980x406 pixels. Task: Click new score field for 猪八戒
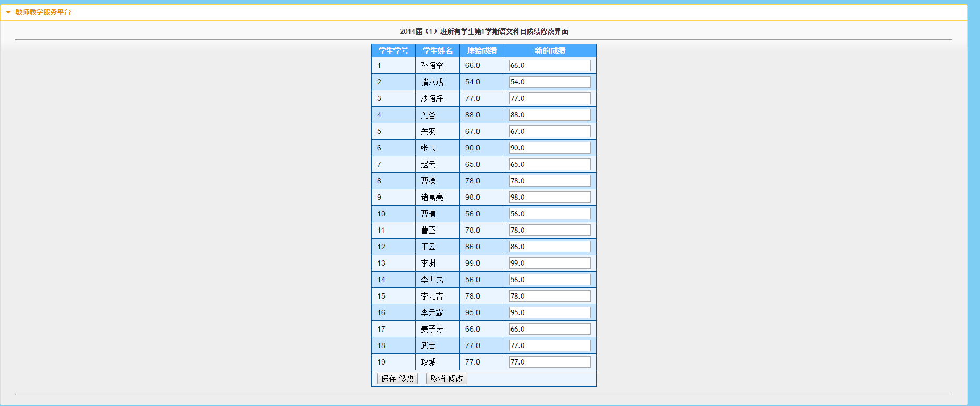[550, 82]
